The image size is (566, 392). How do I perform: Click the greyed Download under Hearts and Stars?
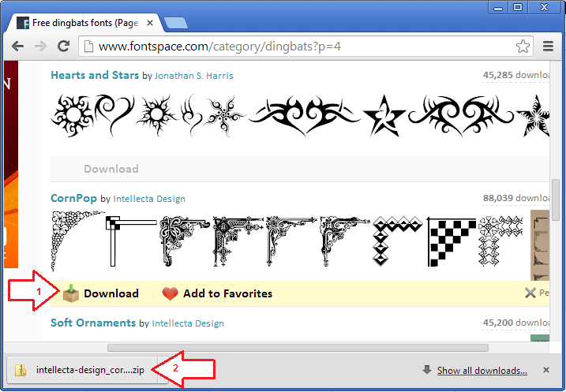[x=111, y=169]
